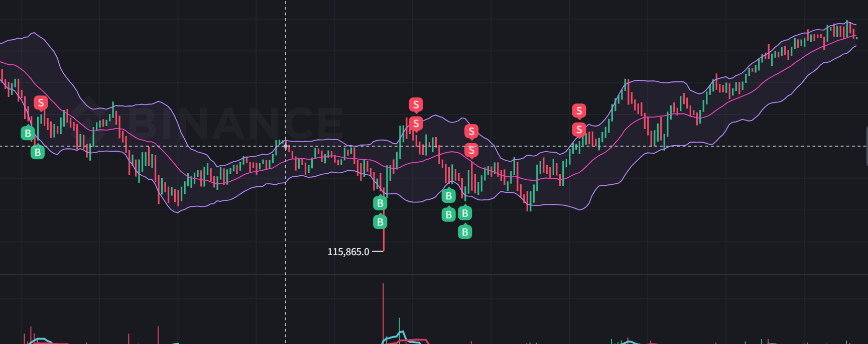868x344 pixels.
Task: Click the upper S of the middle sell pair
Action: (471, 132)
